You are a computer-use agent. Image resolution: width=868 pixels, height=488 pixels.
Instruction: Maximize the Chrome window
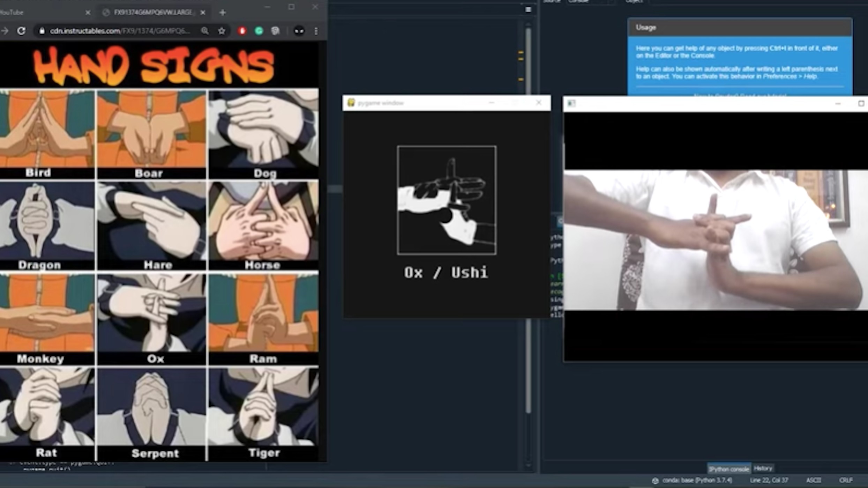coord(291,7)
